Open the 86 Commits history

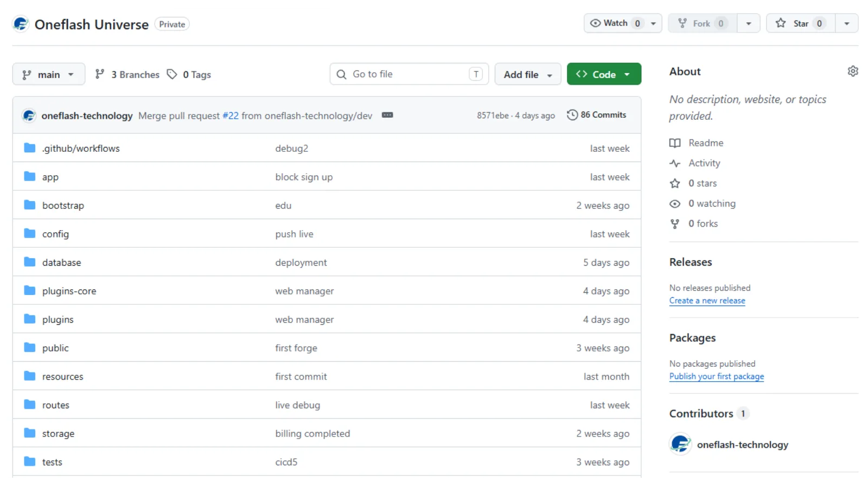click(x=597, y=115)
